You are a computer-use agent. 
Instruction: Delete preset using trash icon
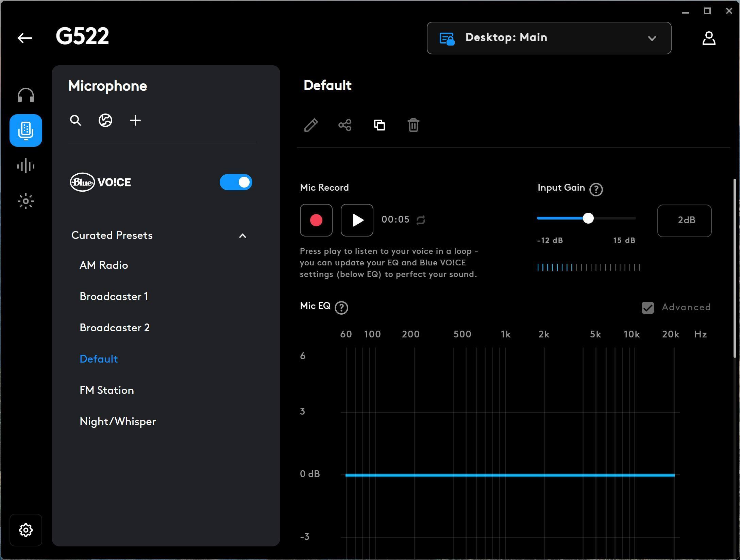tap(414, 125)
